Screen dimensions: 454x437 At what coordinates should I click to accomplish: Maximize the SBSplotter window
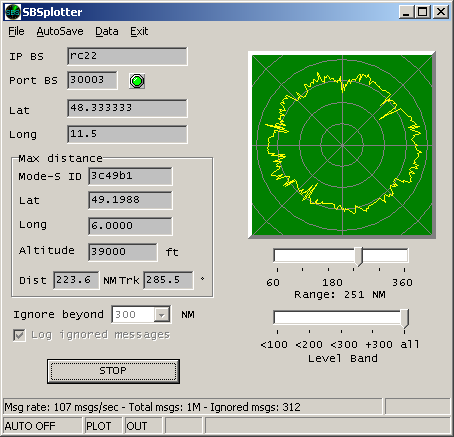[423, 12]
